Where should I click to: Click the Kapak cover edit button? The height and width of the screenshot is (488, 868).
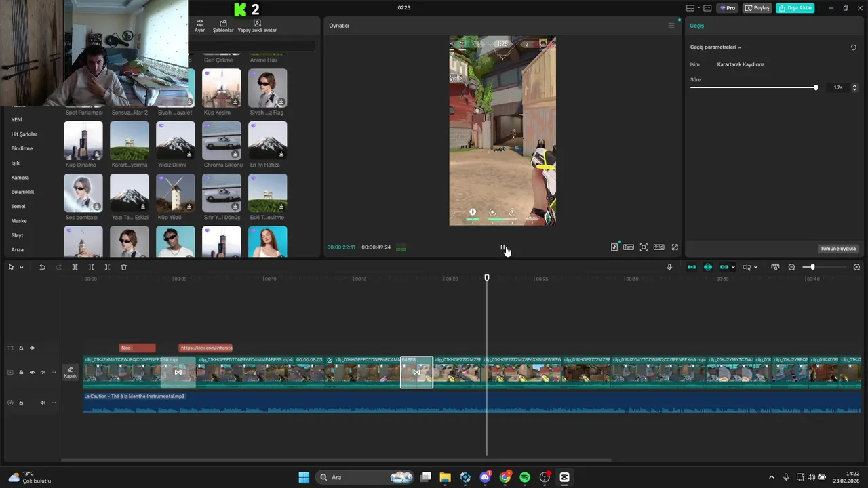(x=71, y=372)
